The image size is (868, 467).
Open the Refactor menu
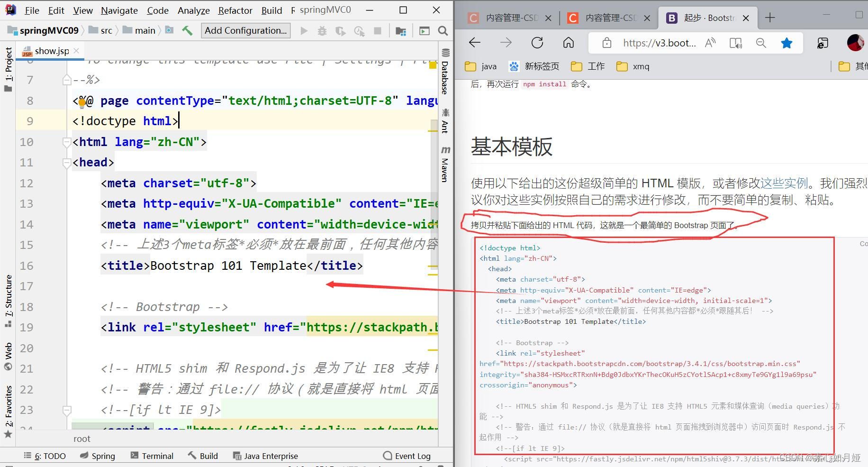(x=235, y=10)
